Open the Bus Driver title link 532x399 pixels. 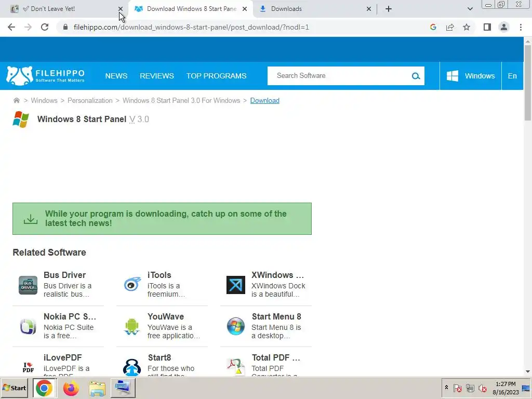64,275
